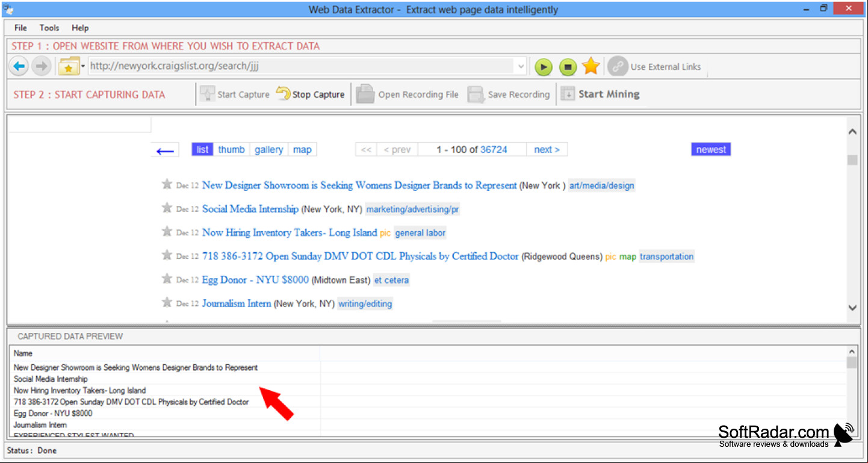The width and height of the screenshot is (868, 463).
Task: Click general labor category tag
Action: click(x=420, y=232)
